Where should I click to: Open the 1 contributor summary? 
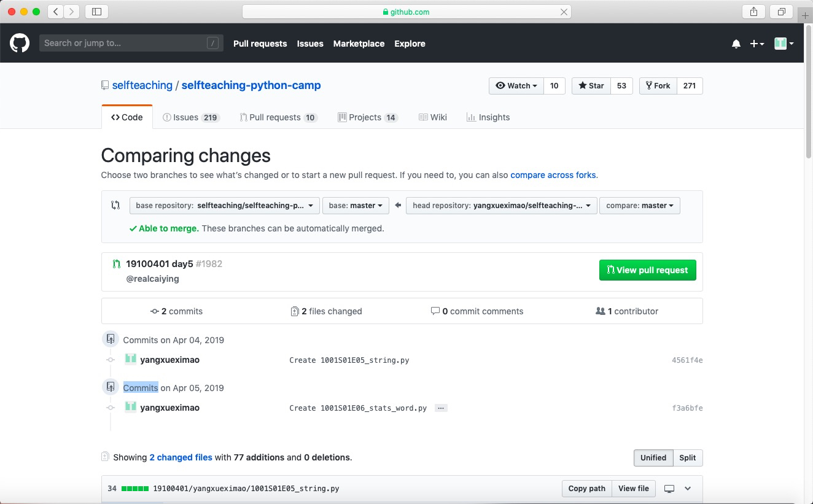627,311
